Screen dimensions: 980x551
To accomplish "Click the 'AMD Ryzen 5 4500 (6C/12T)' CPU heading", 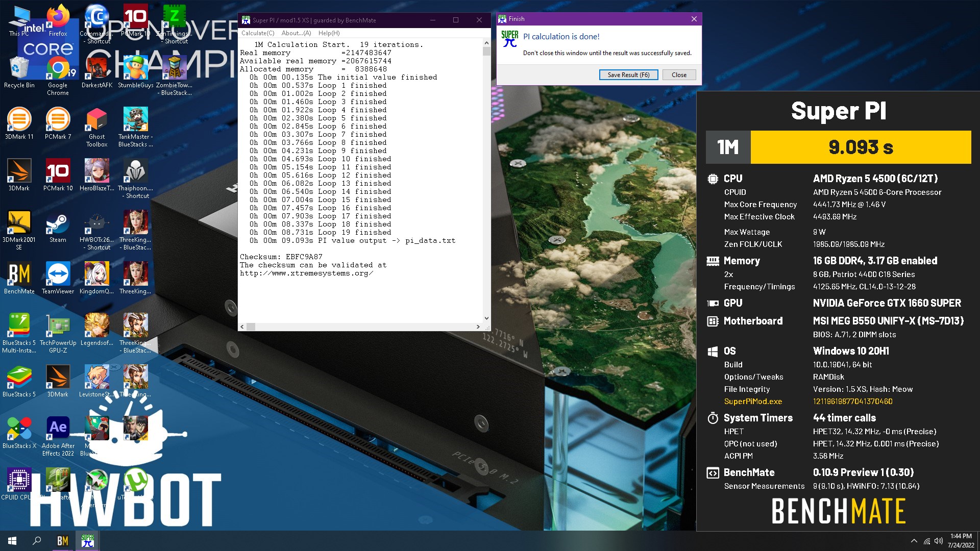I will pyautogui.click(x=875, y=179).
